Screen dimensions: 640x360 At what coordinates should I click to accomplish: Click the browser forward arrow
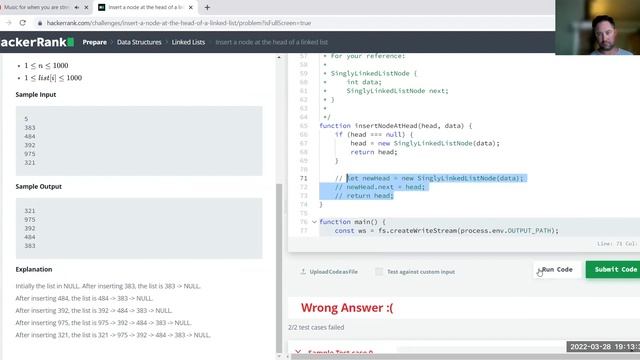click(8, 23)
